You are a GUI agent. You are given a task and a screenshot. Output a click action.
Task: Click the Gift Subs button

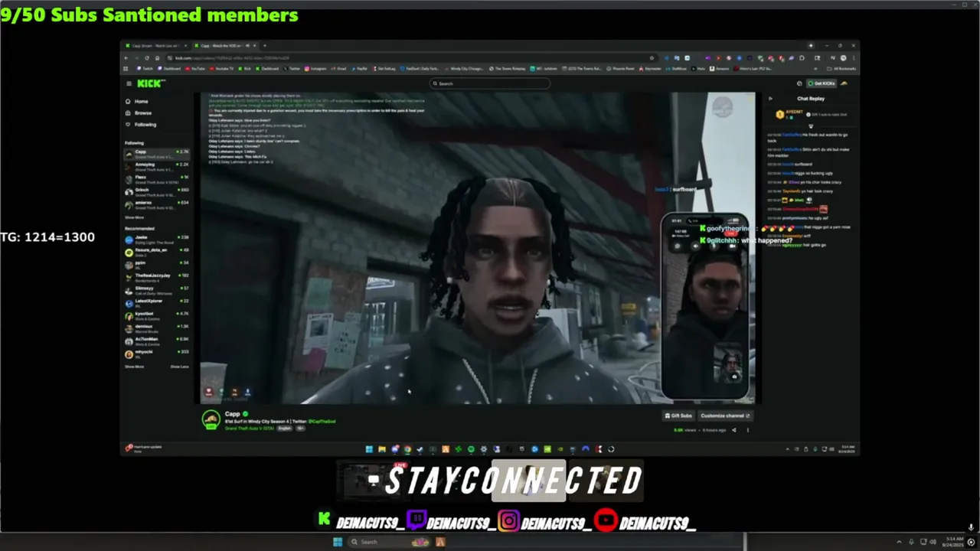[x=678, y=416]
